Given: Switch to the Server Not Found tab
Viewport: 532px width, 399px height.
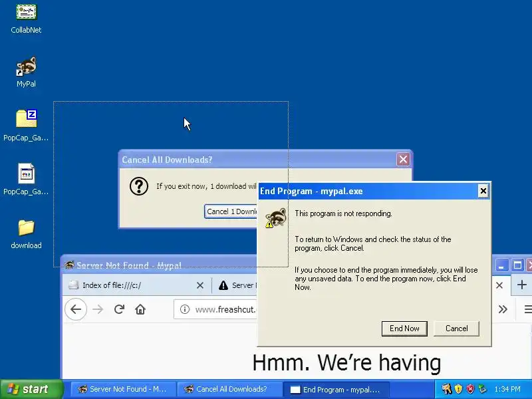Looking at the screenshot, I should click(236, 285).
